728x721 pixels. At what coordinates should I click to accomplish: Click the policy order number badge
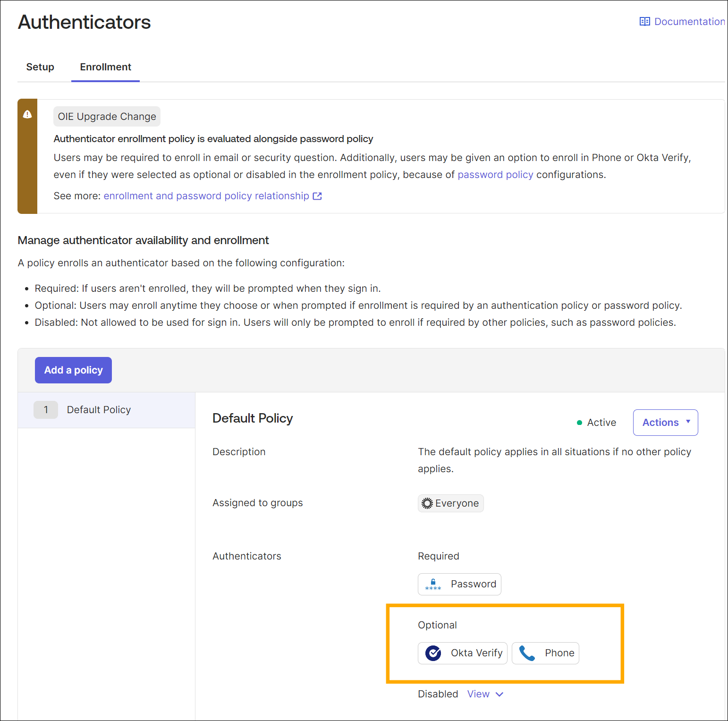pos(46,409)
